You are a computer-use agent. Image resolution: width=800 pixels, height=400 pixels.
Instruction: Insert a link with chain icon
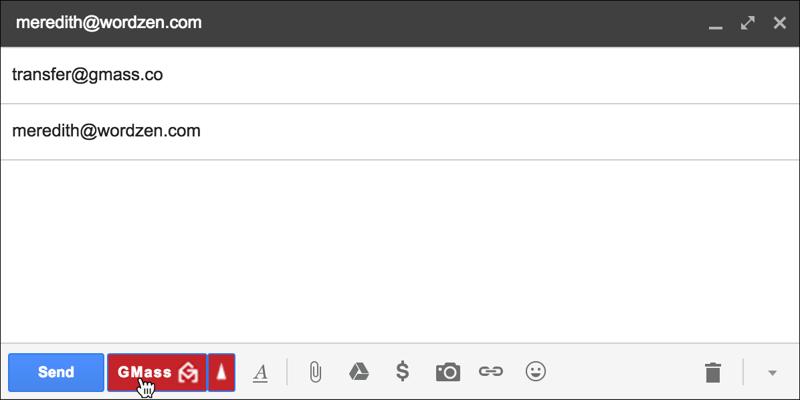(x=490, y=372)
